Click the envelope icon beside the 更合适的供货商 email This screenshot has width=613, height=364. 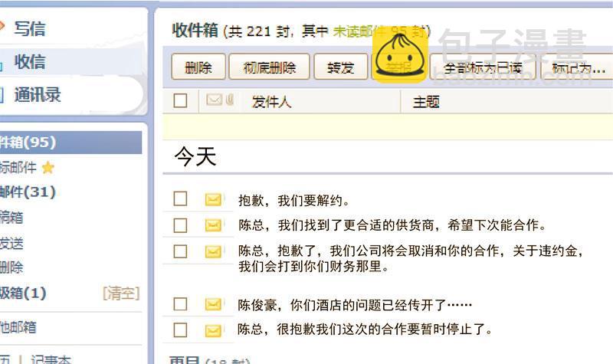coord(213,225)
